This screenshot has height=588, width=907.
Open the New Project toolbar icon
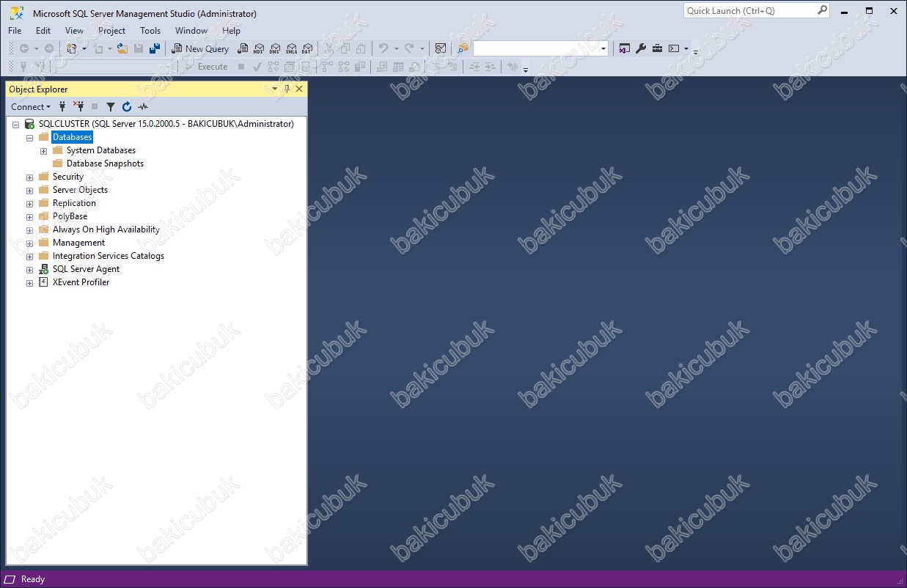point(72,48)
